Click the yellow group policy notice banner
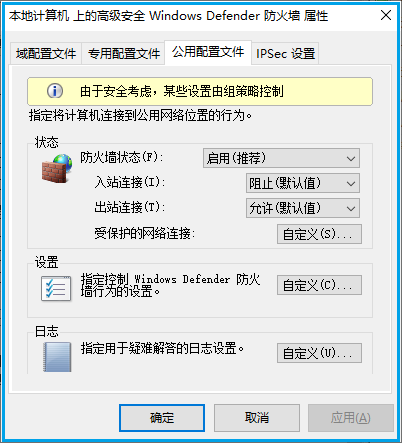The image size is (402, 443). [x=200, y=91]
